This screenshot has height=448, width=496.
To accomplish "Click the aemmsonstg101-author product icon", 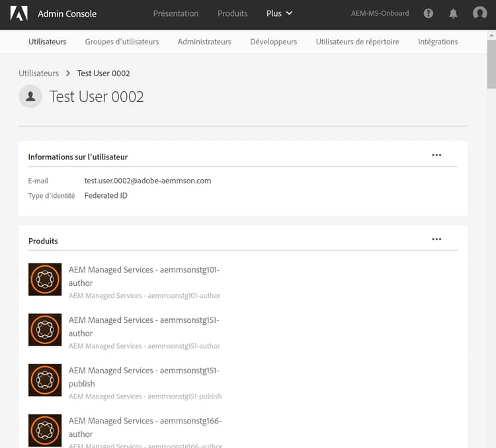I will tap(45, 279).
